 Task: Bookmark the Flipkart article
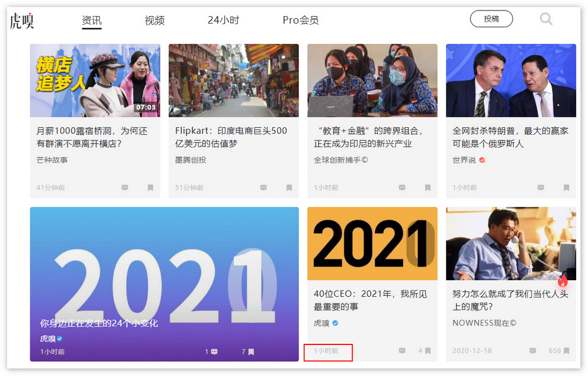[289, 187]
